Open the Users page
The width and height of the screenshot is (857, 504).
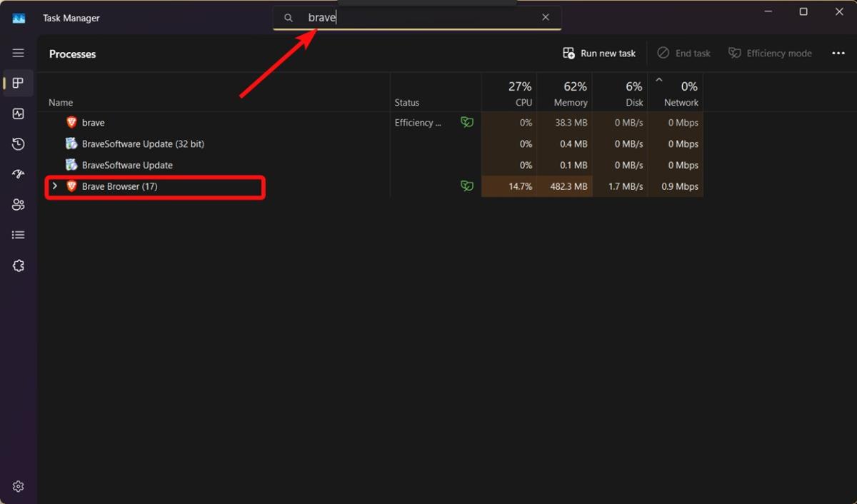pos(18,204)
